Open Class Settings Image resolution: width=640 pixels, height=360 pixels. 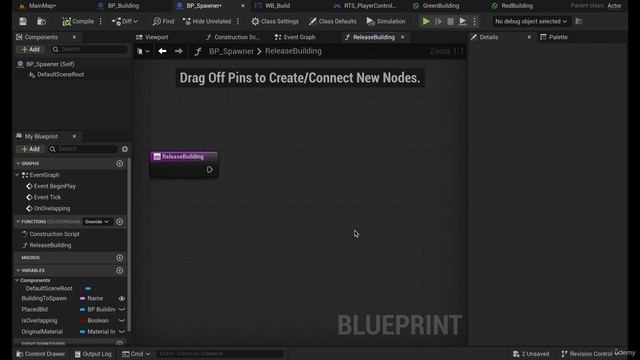point(275,21)
